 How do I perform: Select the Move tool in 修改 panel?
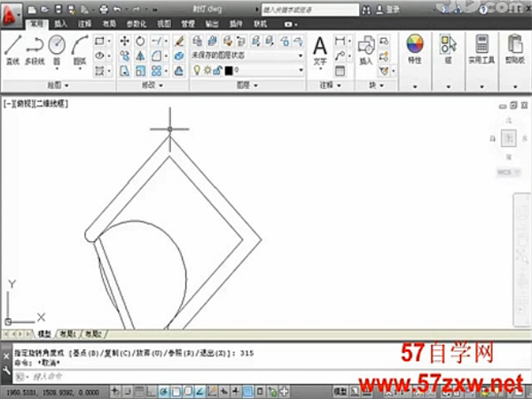(x=124, y=42)
